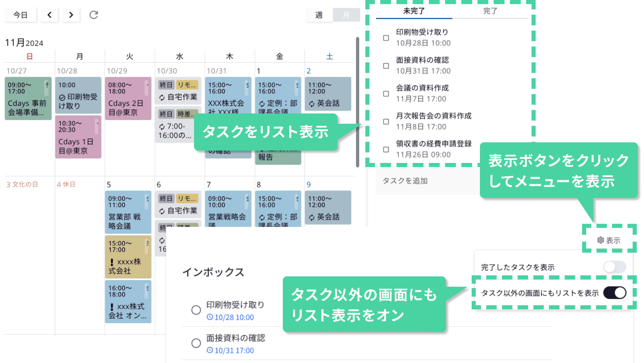Open the Cdays 事前会場準備 event on 10/27
The height and width of the screenshot is (363, 644).
[28, 98]
